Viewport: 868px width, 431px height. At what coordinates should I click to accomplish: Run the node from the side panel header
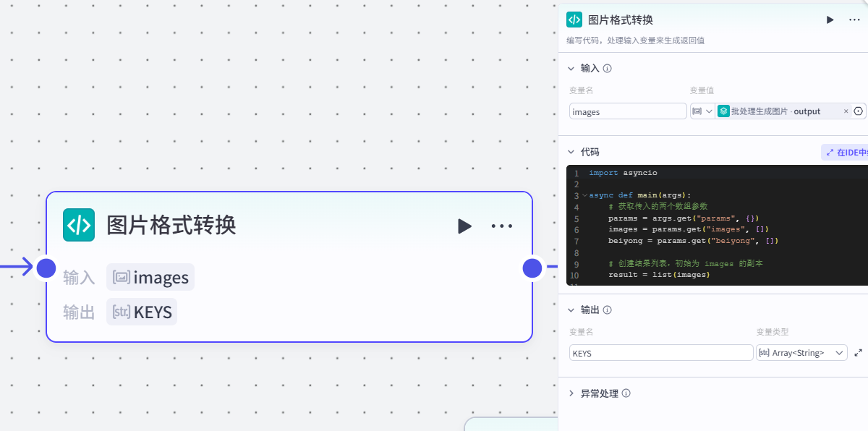pos(830,20)
